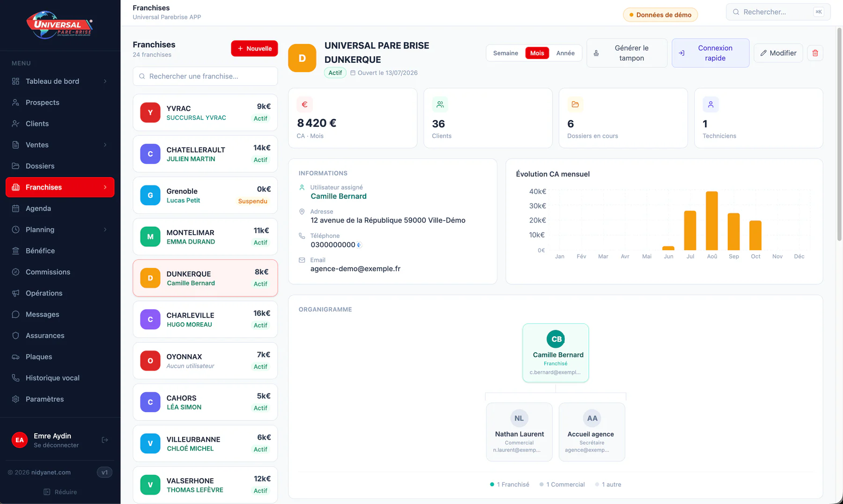
Task: Click the Tableau de bord grid icon
Action: pyautogui.click(x=15, y=82)
